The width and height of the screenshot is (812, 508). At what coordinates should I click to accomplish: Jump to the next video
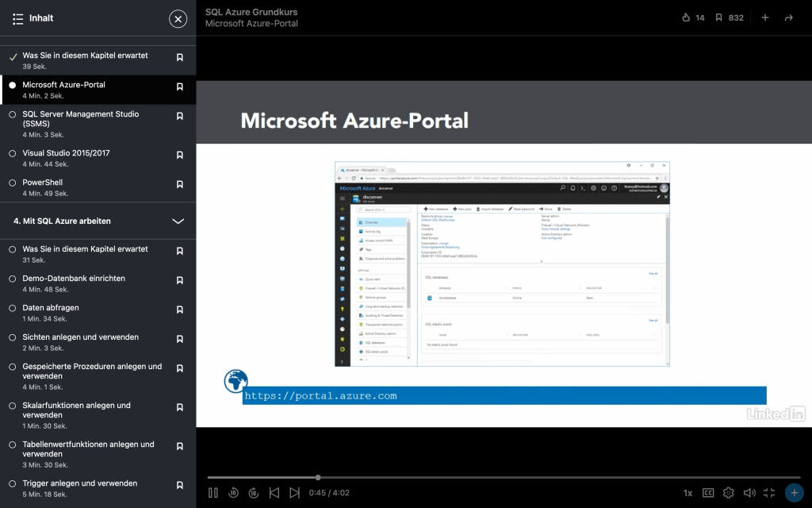click(294, 493)
